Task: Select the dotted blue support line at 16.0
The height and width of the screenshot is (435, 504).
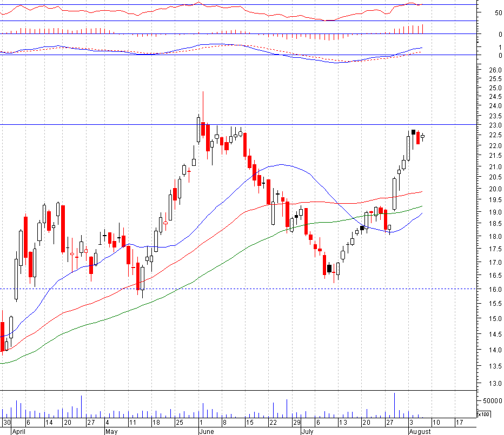Action: click(238, 289)
